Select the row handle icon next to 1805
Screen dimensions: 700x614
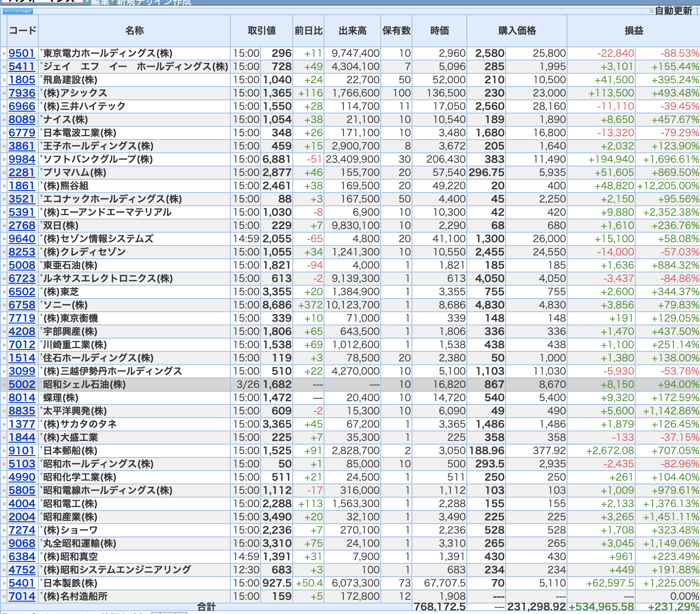(4, 80)
